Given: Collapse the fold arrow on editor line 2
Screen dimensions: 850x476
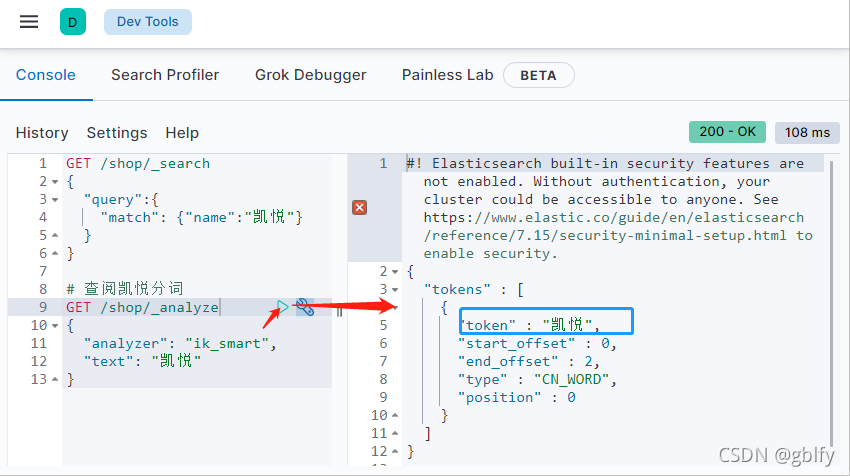Looking at the screenshot, I should coord(55,182).
